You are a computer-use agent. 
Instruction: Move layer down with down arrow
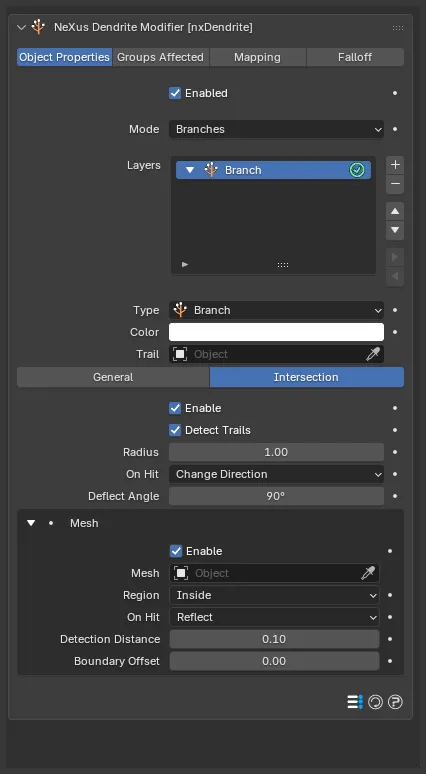point(395,231)
